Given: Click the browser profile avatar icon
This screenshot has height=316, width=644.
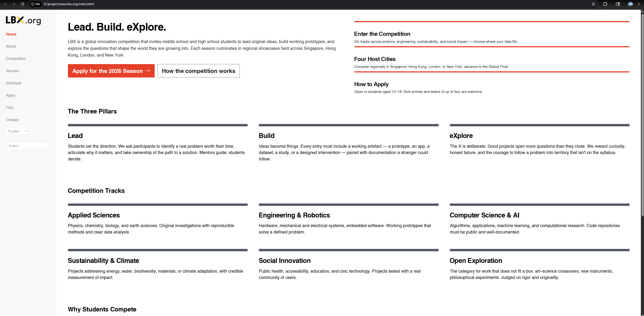Looking at the screenshot, I should (630, 4).
